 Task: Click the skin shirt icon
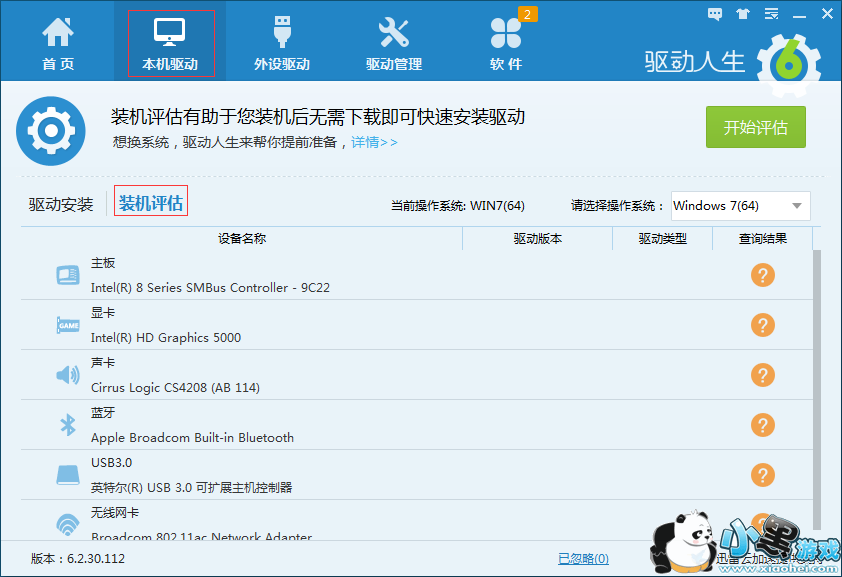pyautogui.click(x=743, y=14)
